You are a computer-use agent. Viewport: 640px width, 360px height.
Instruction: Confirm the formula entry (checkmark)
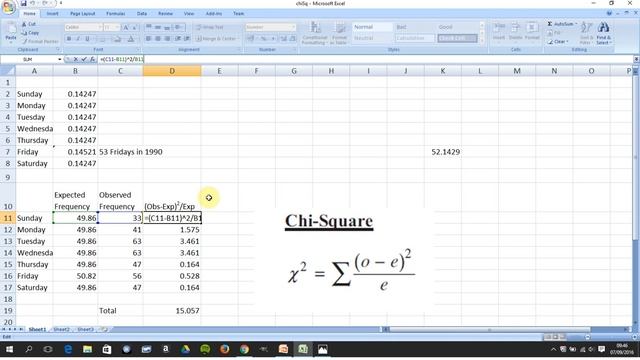point(84,60)
